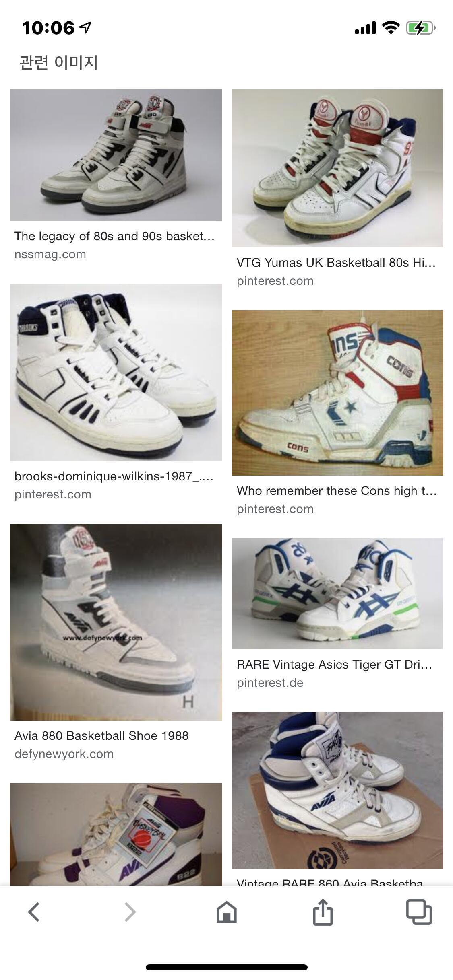Click 'The legacy of 80s and 90s' title
Image resolution: width=453 pixels, height=980 pixels.
(115, 236)
